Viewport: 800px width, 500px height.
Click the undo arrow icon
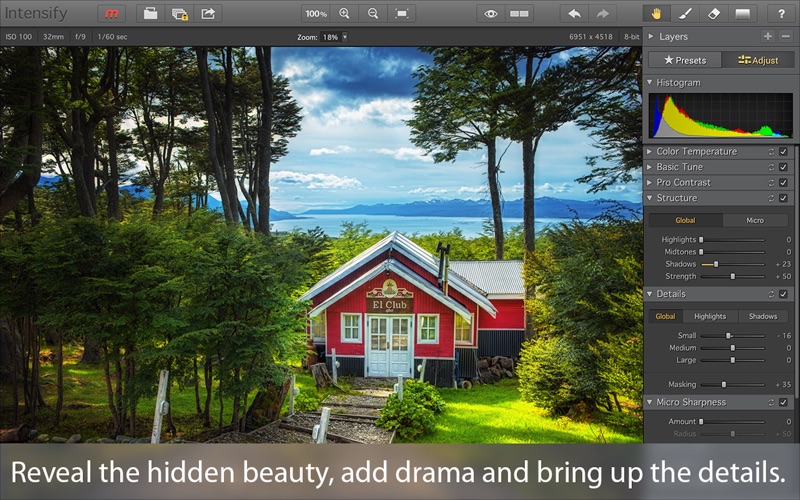click(x=574, y=14)
